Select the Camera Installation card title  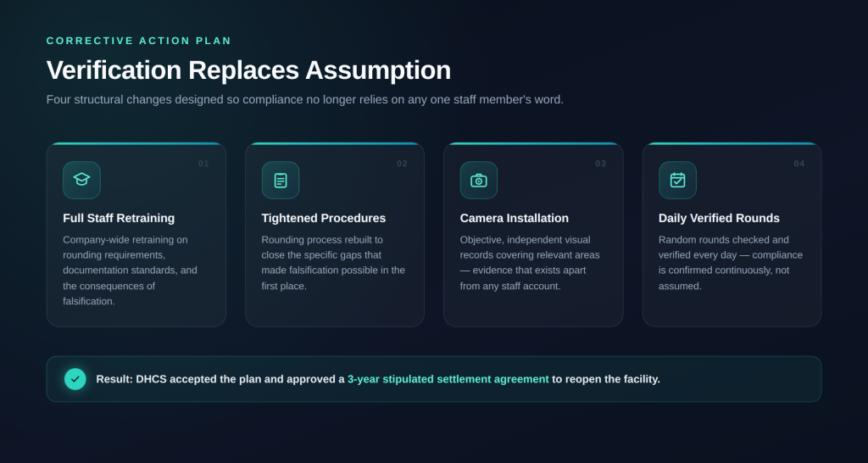515,218
